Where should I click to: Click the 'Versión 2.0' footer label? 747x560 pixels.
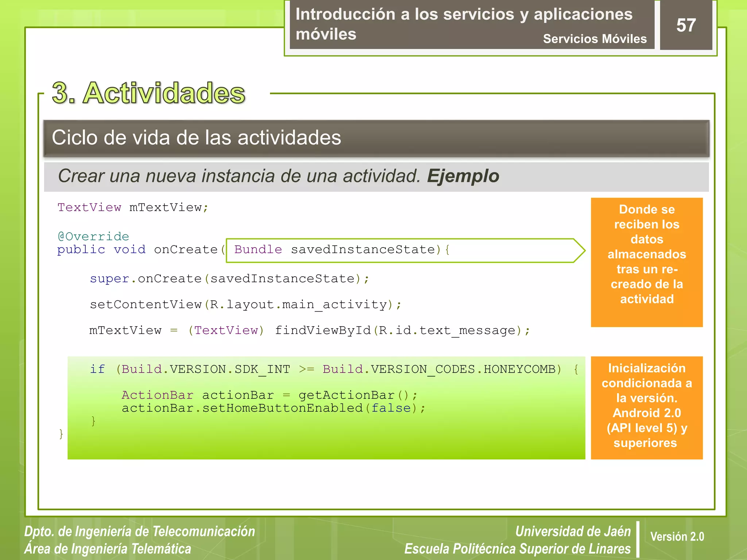[677, 537]
